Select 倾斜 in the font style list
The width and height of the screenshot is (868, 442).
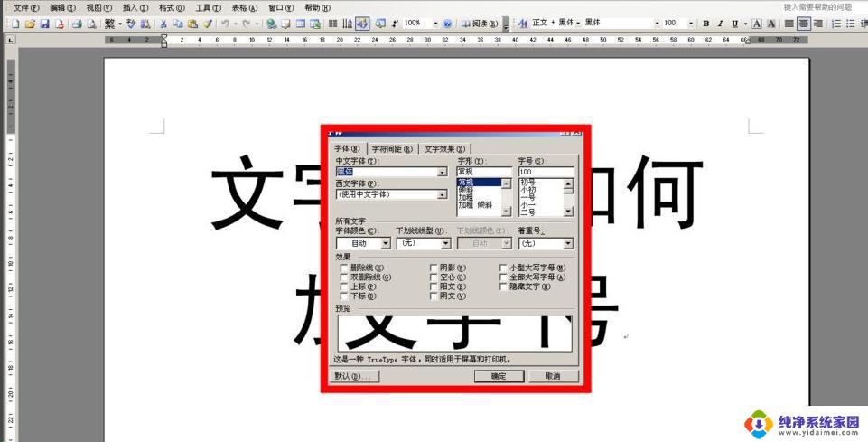point(465,190)
